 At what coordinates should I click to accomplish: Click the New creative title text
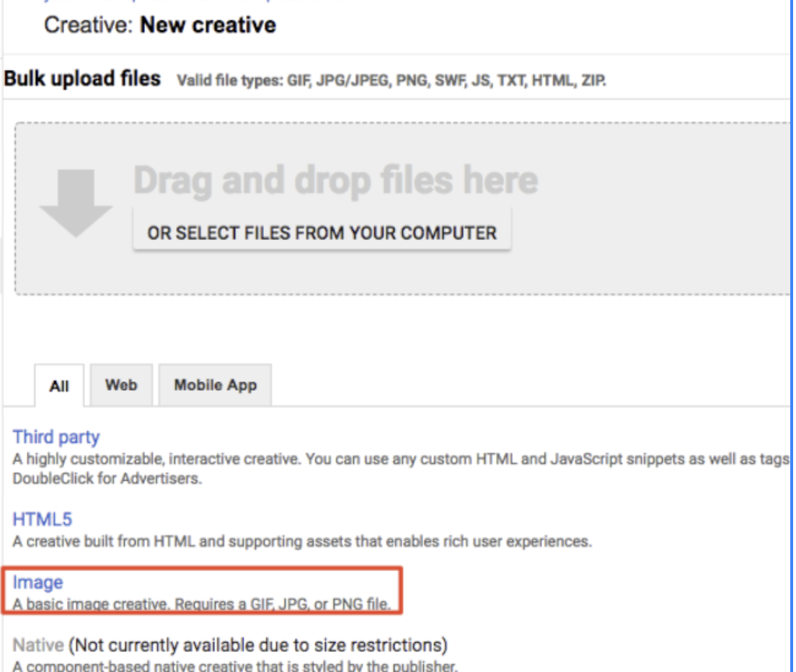[208, 25]
